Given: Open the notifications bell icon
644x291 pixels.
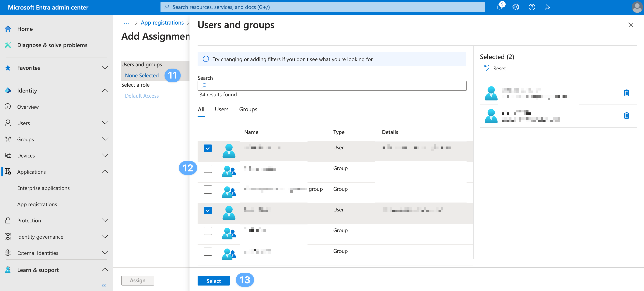Looking at the screenshot, I should point(500,7).
